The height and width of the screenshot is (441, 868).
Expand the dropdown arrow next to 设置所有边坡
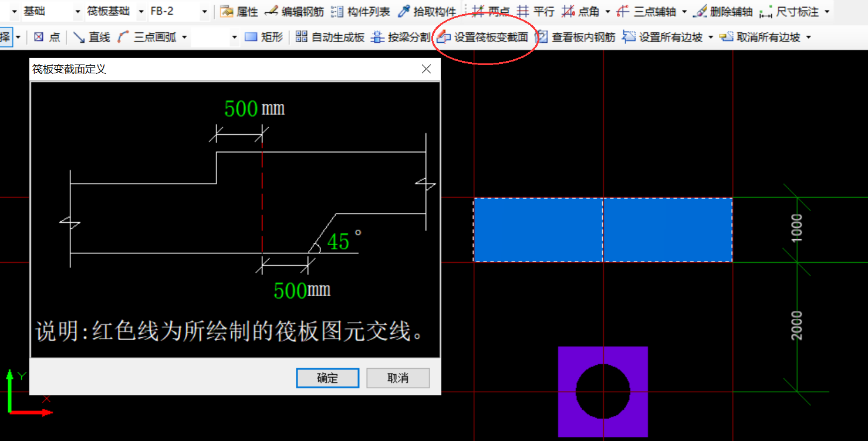[711, 38]
